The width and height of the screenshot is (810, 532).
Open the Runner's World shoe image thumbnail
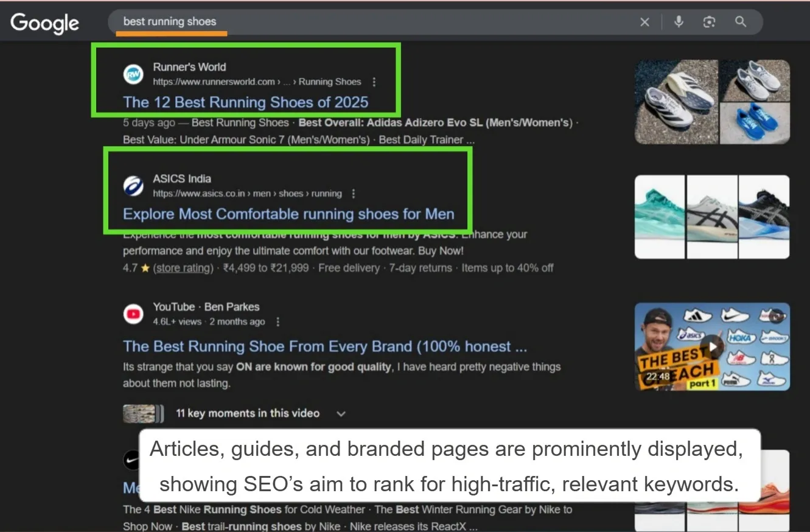[x=712, y=102]
